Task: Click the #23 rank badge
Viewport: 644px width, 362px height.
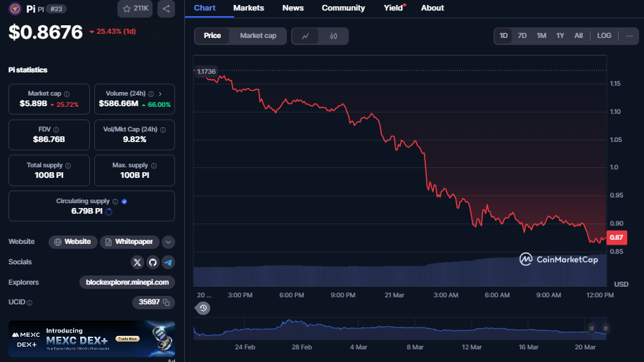Action: click(x=56, y=9)
